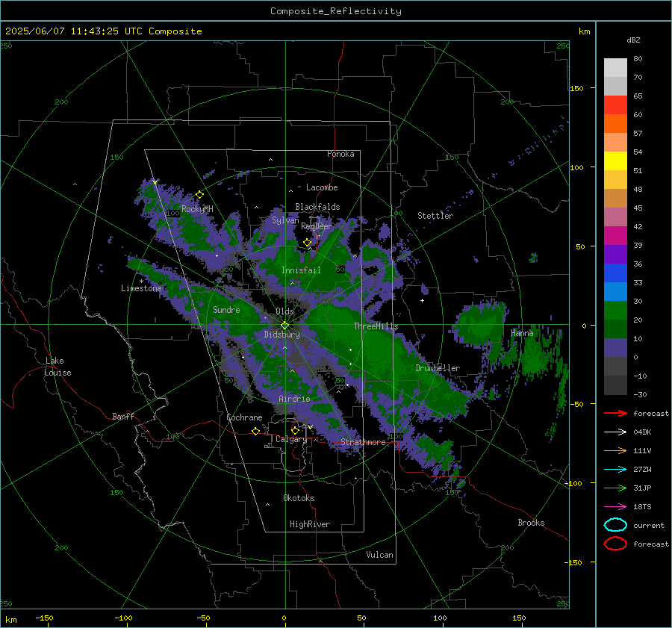Click the Sylvan town label
Image resolution: width=672 pixels, height=628 pixels.
(x=285, y=220)
